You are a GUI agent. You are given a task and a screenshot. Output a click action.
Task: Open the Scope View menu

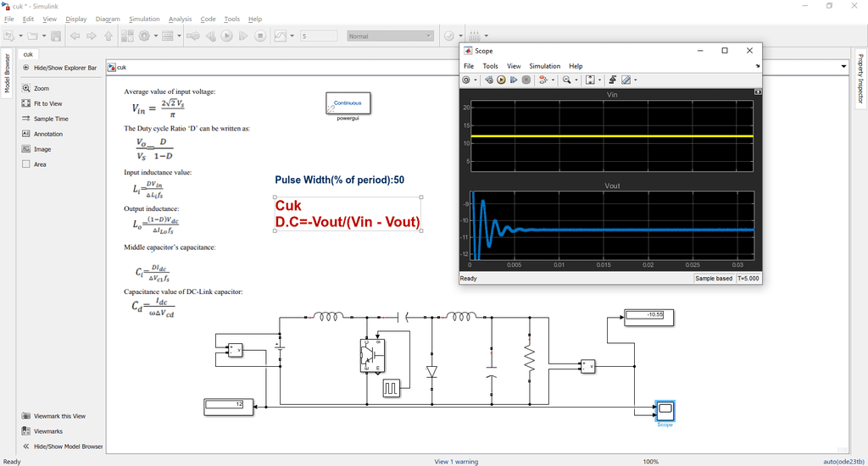tap(514, 66)
